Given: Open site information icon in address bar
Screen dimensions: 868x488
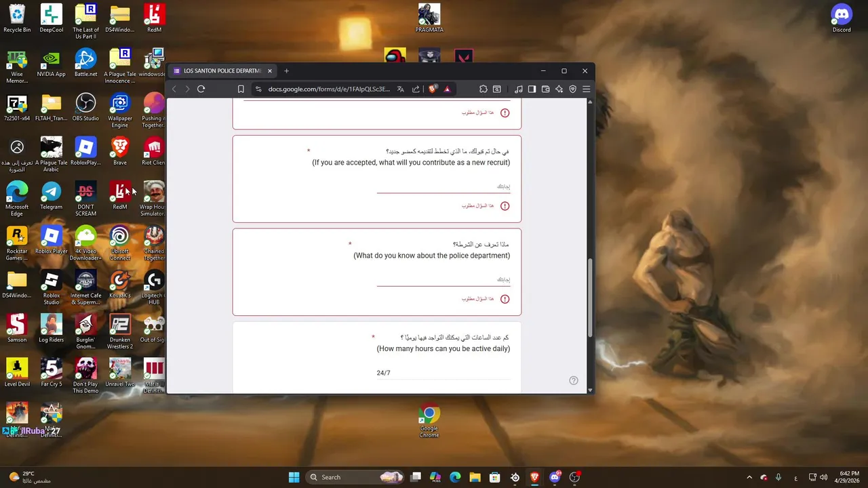Looking at the screenshot, I should click(x=258, y=89).
